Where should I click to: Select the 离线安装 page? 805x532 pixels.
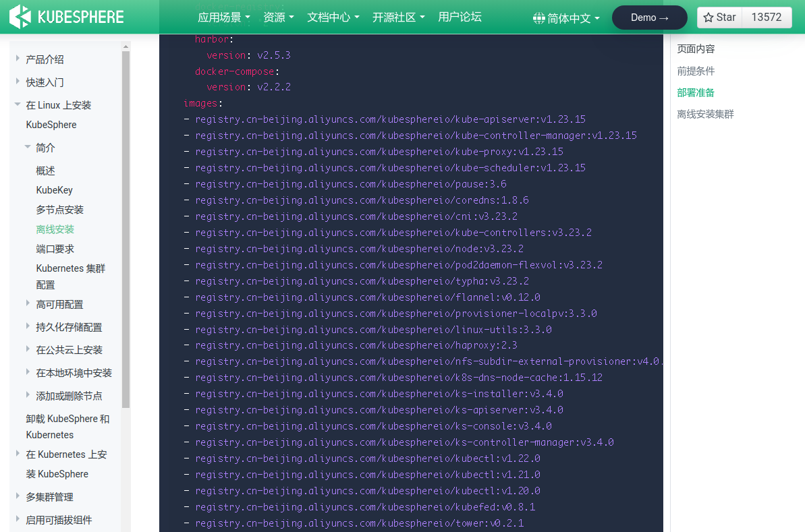coord(55,229)
